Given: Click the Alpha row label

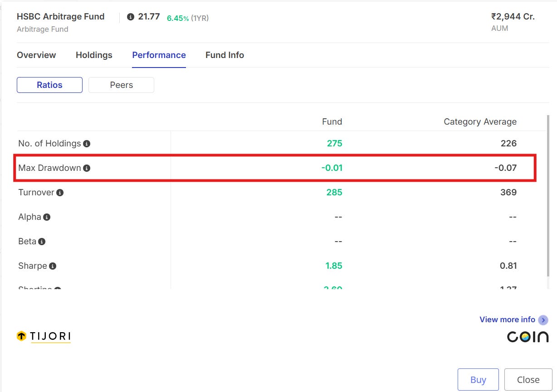Looking at the screenshot, I should point(29,217).
